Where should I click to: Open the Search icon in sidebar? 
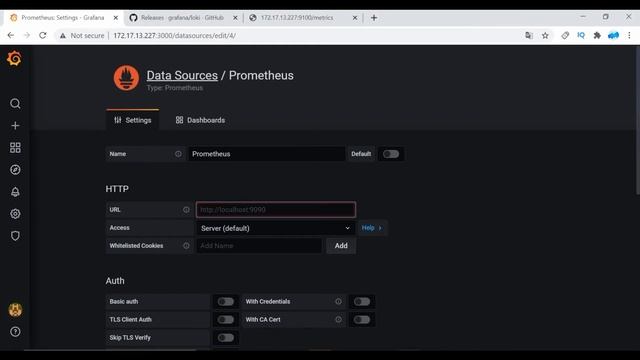pyautogui.click(x=15, y=104)
